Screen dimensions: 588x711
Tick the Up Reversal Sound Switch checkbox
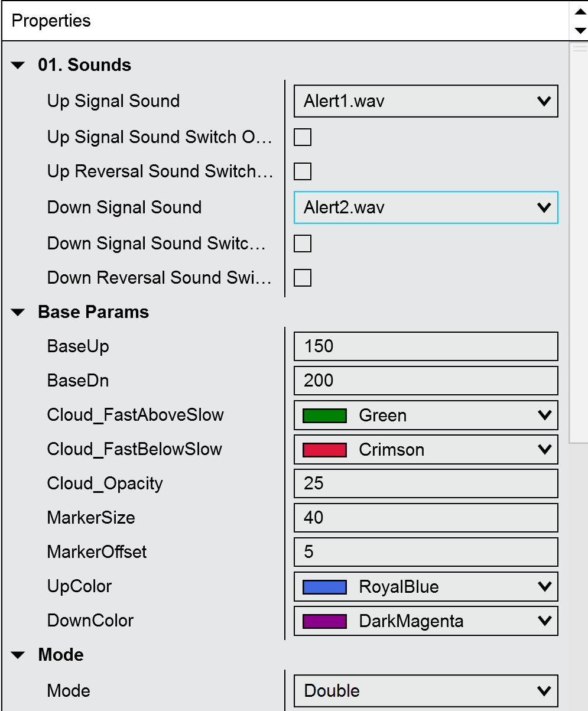[303, 171]
